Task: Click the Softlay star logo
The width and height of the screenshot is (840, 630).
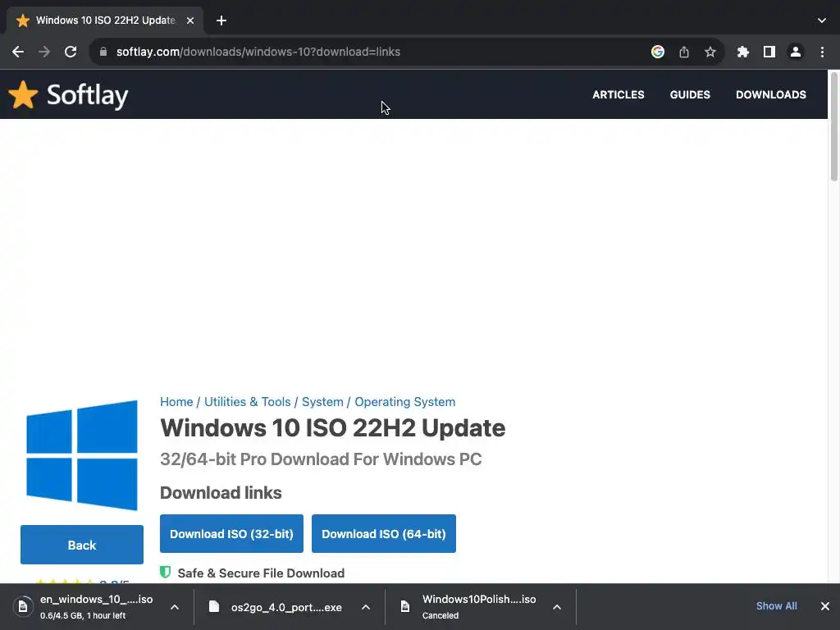Action: (x=23, y=95)
